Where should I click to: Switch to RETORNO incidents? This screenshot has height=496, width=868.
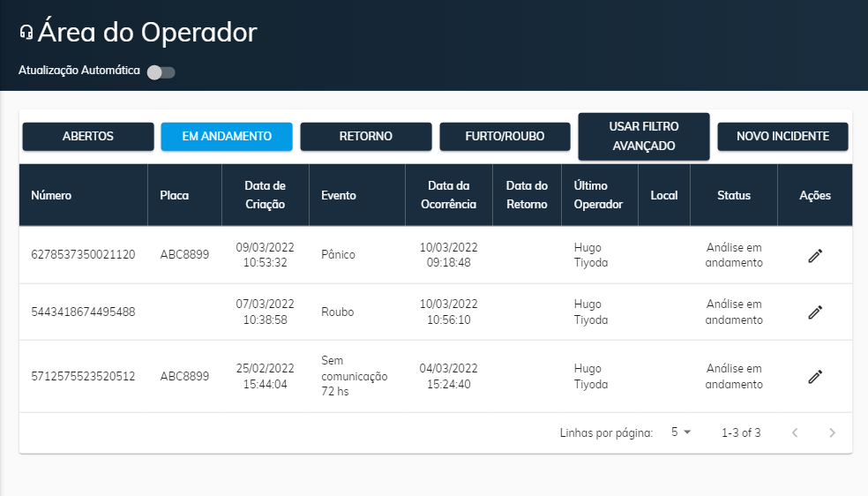(366, 136)
